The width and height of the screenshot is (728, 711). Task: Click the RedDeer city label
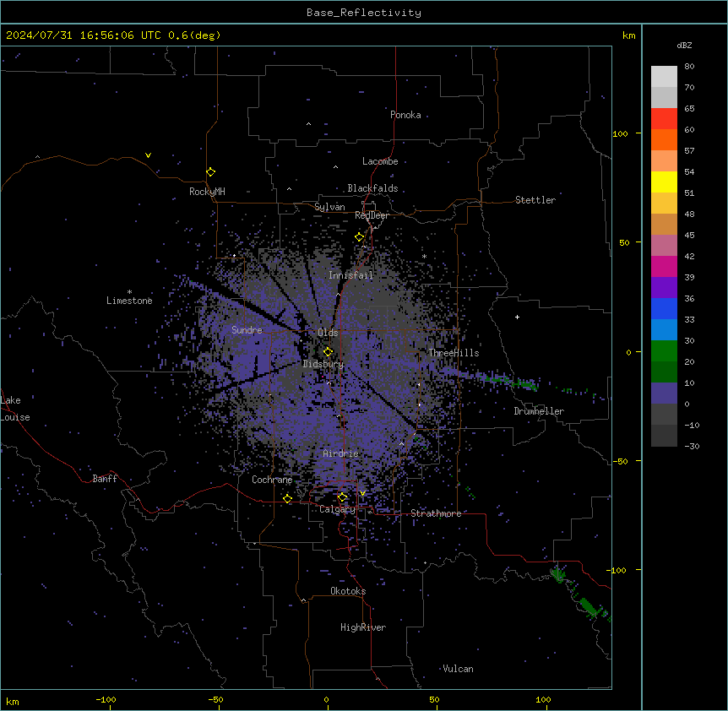click(x=372, y=215)
